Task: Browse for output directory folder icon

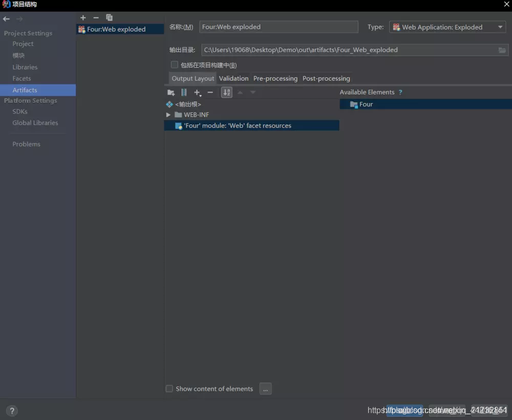Action: tap(502, 50)
